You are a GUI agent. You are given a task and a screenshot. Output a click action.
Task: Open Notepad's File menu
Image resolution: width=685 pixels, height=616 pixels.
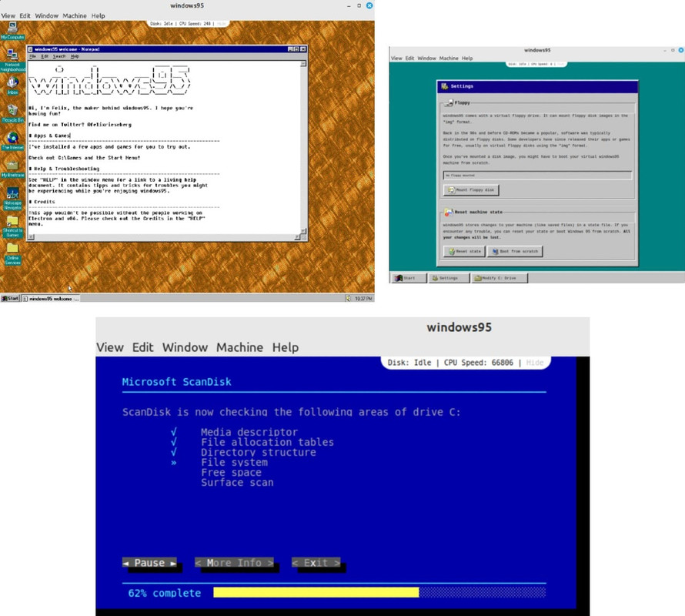coord(32,56)
